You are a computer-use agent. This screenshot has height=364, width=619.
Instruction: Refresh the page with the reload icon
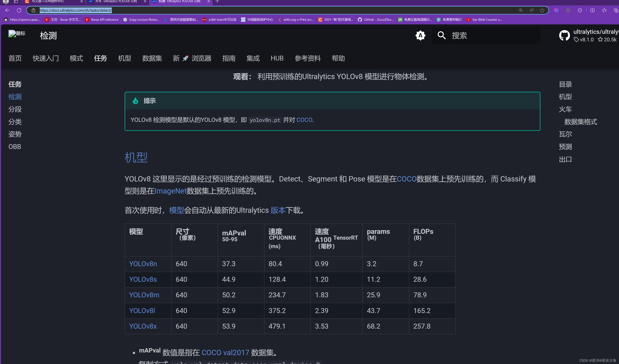(19, 10)
